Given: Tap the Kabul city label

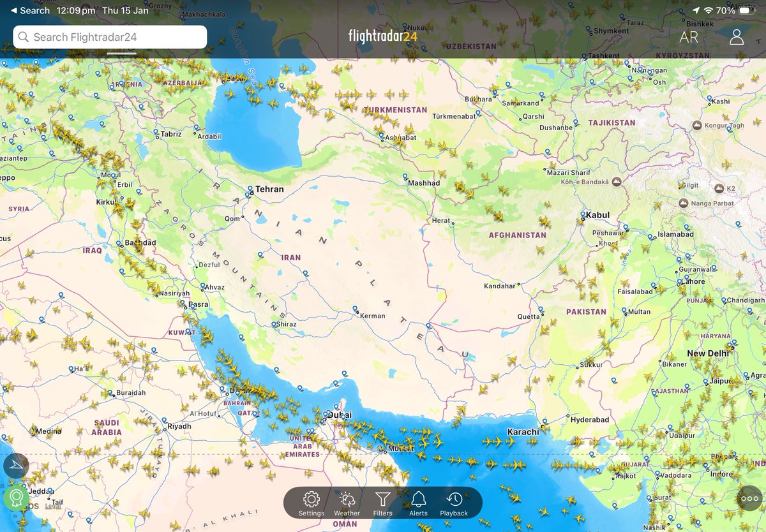Looking at the screenshot, I should (x=599, y=216).
